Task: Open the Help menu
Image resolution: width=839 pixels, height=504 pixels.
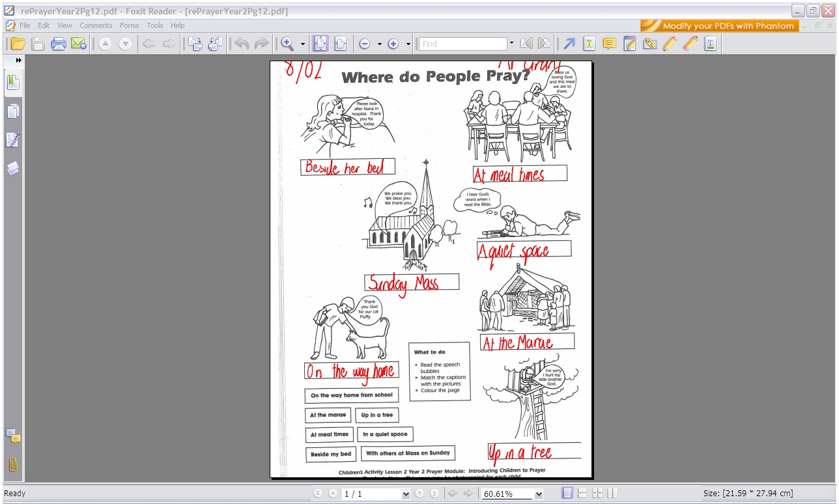Action: [x=178, y=25]
